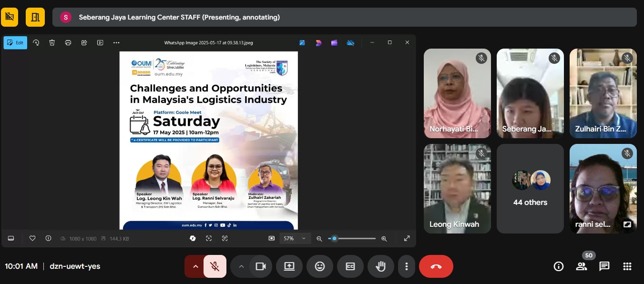Select Norhayati's video tile
Screen dimensions: 644x284
(x=457, y=93)
